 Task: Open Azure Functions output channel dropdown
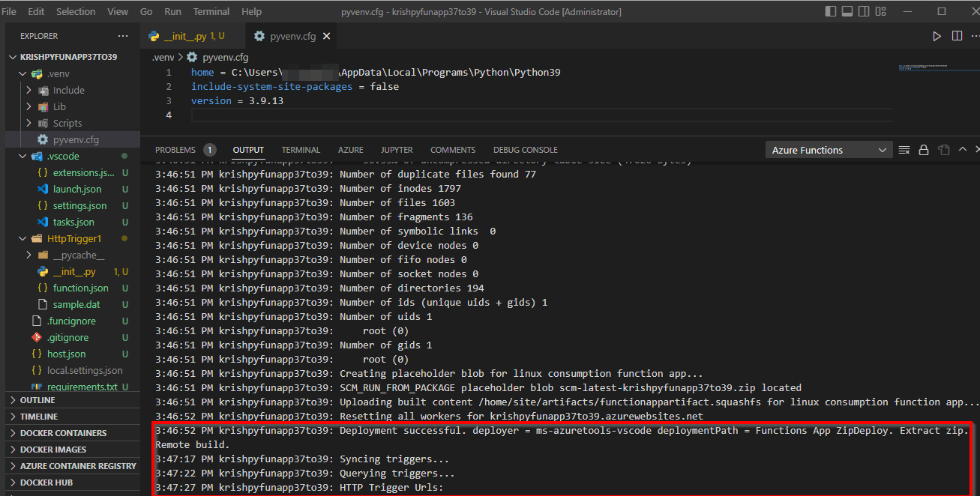pos(829,150)
